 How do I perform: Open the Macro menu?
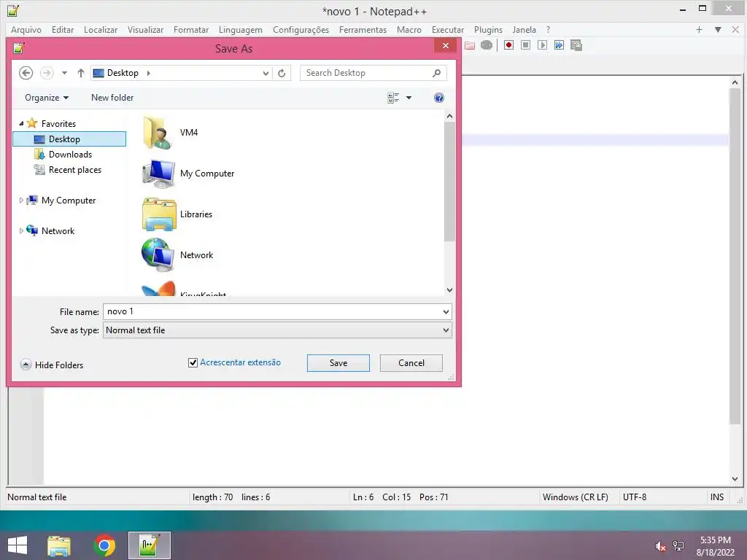pyautogui.click(x=409, y=29)
